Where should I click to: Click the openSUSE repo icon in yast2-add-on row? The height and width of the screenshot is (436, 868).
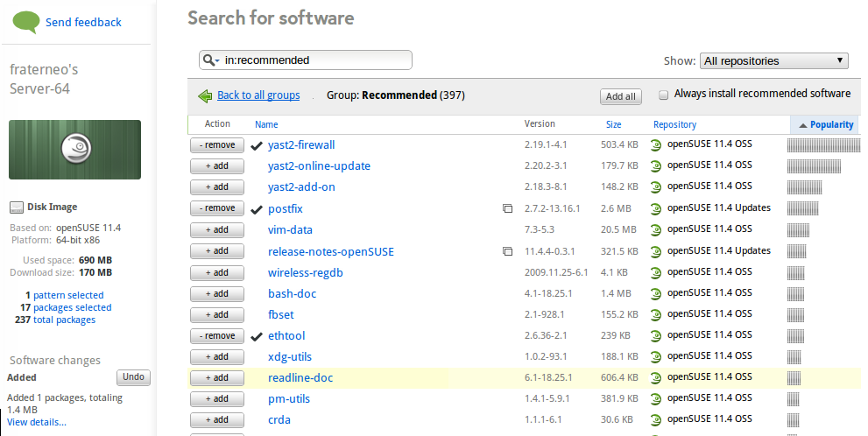click(656, 187)
